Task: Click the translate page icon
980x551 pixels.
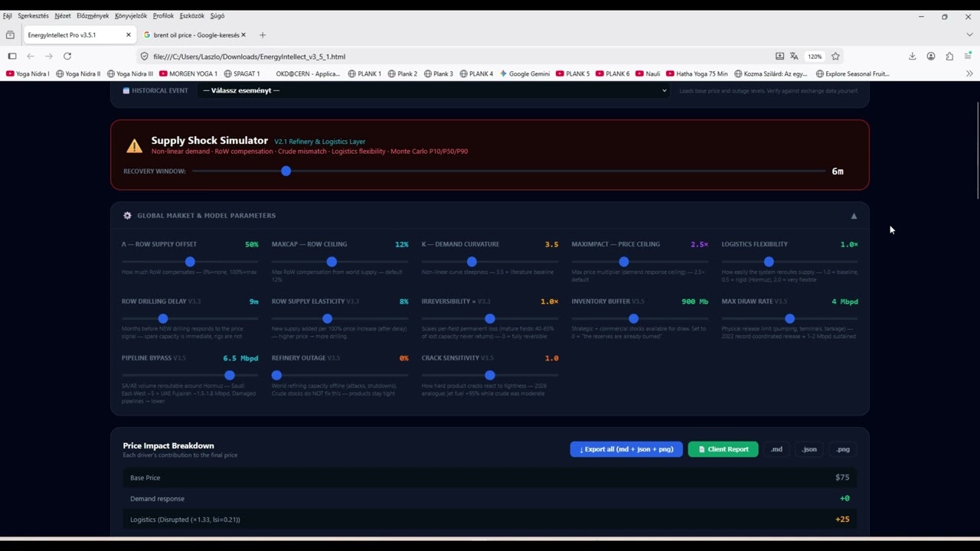Action: [795, 56]
